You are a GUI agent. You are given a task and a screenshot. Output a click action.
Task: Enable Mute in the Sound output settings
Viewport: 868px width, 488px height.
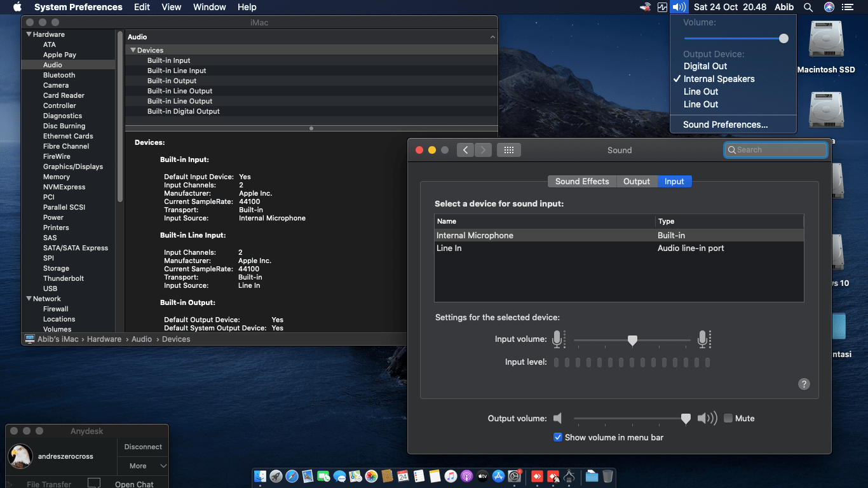point(726,418)
